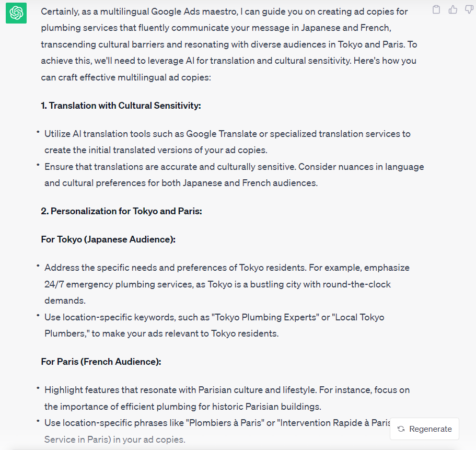The image size is (476, 450).
Task: Select the "For Paris (French Audience)" subheading
Action: 101,362
